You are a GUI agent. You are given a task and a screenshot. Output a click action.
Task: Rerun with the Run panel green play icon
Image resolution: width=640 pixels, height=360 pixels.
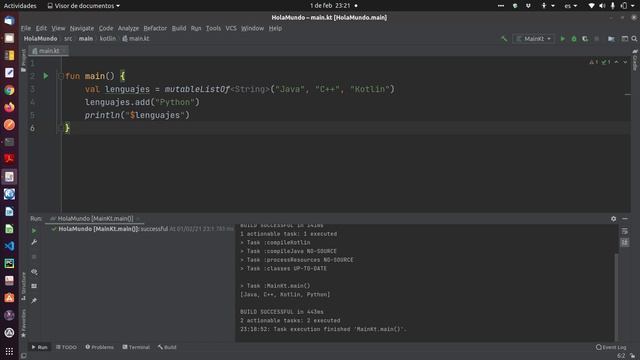click(34, 231)
